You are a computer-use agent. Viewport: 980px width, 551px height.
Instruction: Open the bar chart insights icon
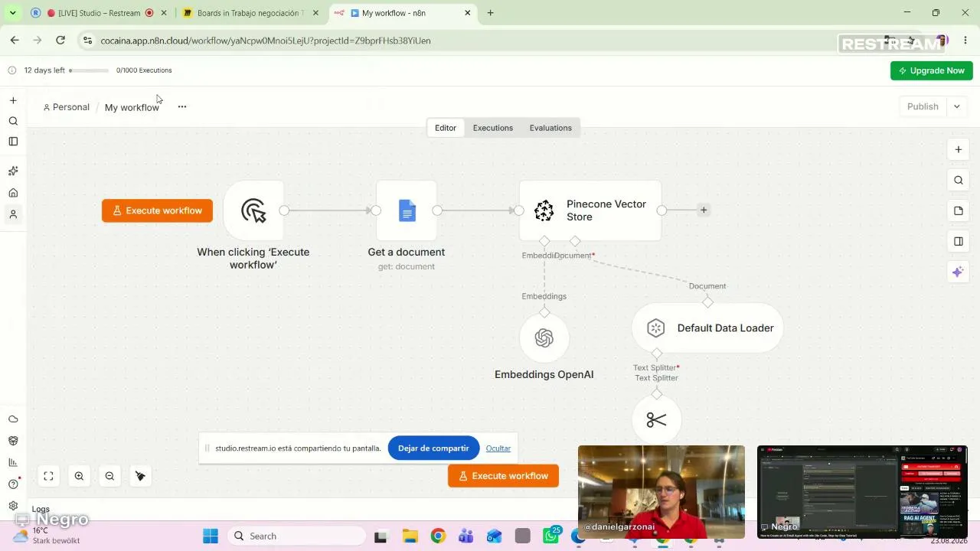click(13, 462)
